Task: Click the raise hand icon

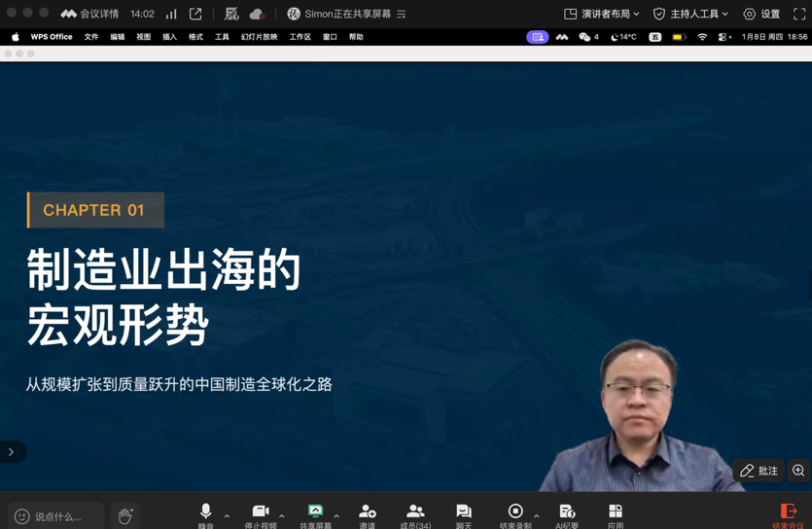Action: (124, 515)
